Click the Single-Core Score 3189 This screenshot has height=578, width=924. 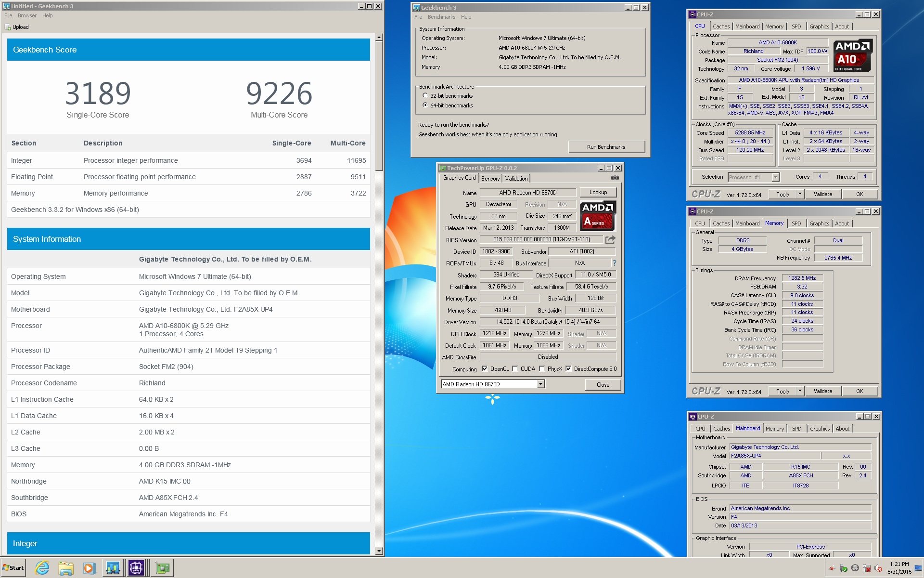98,93
